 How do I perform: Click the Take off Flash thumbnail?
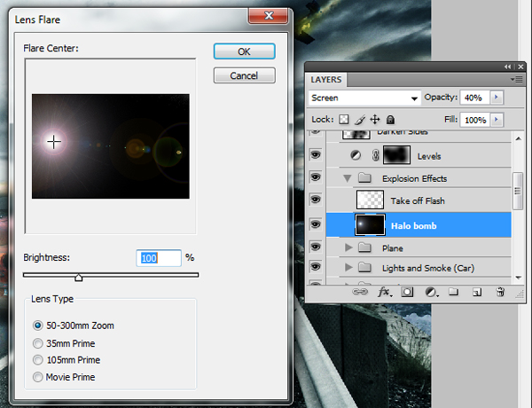370,200
